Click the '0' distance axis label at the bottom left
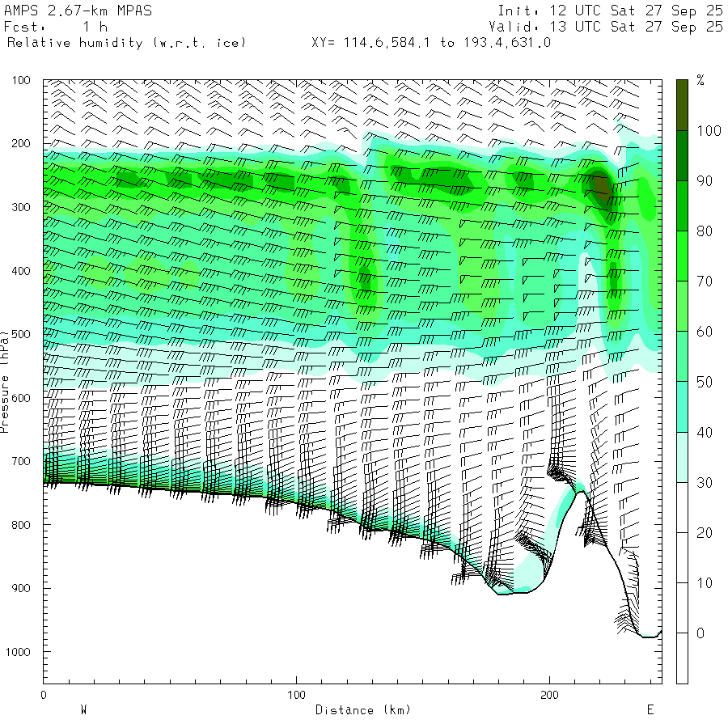The image size is (728, 728). coord(43,695)
